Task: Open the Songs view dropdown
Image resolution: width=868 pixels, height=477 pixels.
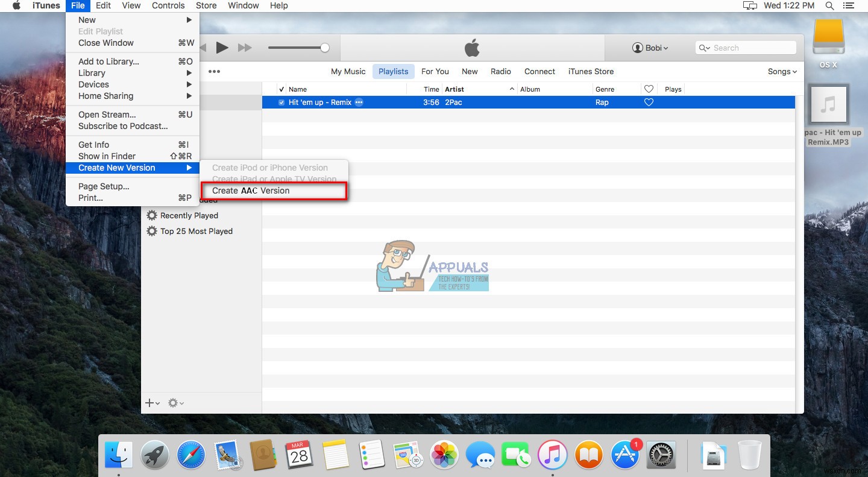Action: pyautogui.click(x=782, y=71)
